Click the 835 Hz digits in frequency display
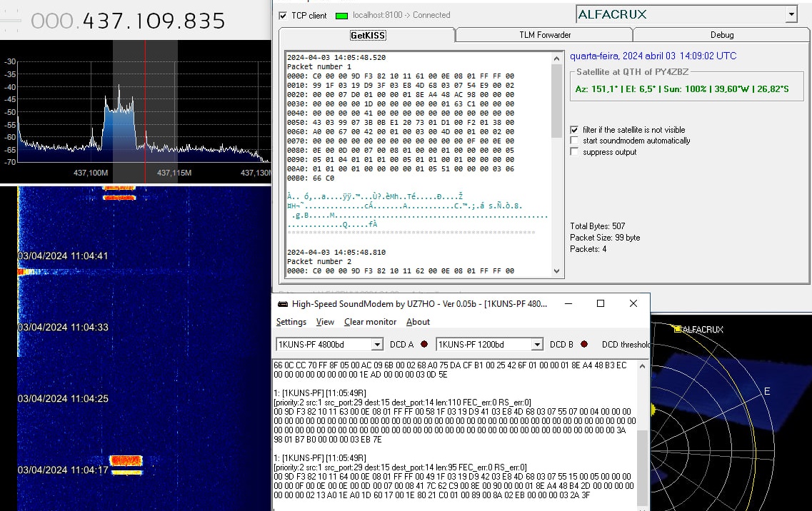Image resolution: width=812 pixels, height=511 pixels. pyautogui.click(x=203, y=21)
